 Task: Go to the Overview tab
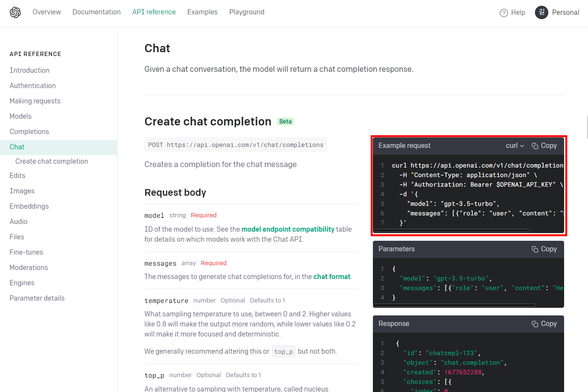[x=47, y=12]
